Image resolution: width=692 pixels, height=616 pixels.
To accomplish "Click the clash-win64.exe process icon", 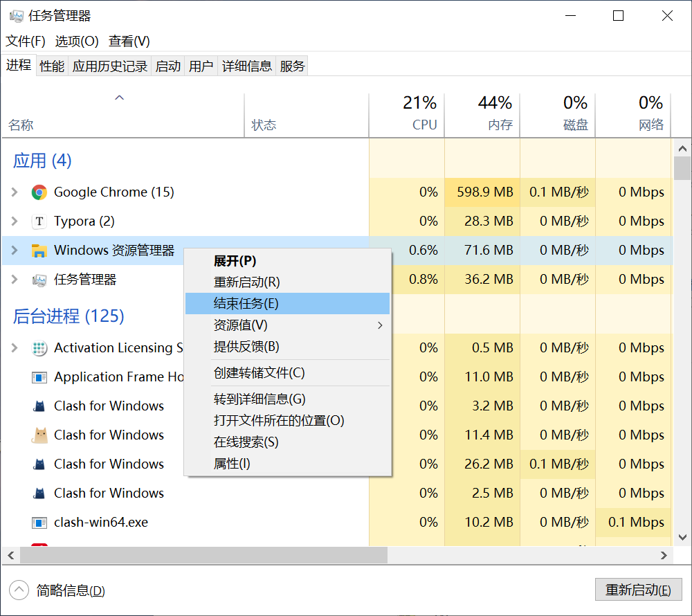I will coord(39,523).
